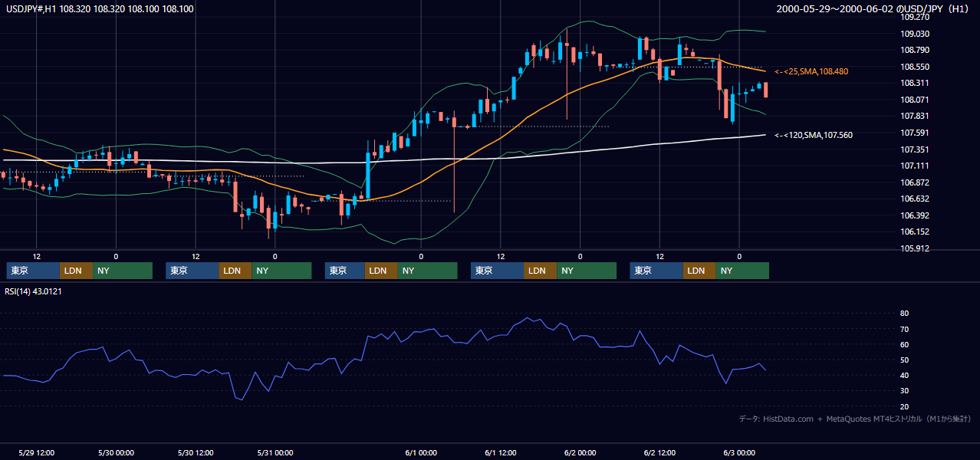
Task: Click the RSI scale value 80
Action: click(904, 314)
